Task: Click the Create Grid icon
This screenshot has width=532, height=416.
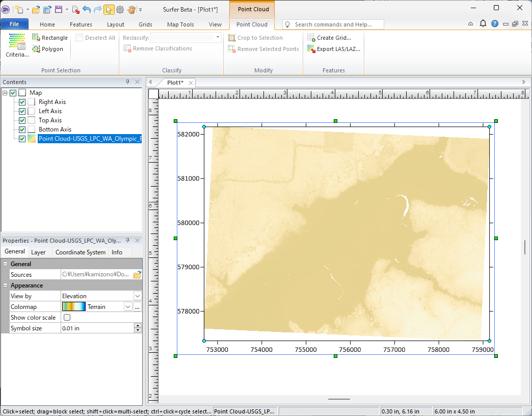Action: click(x=311, y=38)
